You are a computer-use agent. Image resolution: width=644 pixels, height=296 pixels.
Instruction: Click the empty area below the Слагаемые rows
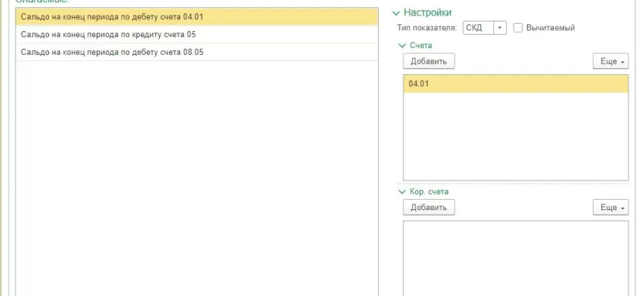coord(196,178)
